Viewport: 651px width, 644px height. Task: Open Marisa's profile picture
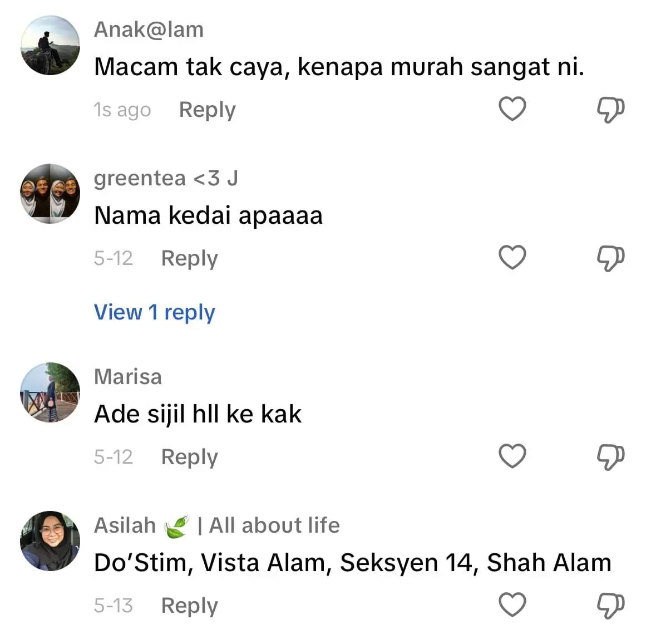pos(50,392)
